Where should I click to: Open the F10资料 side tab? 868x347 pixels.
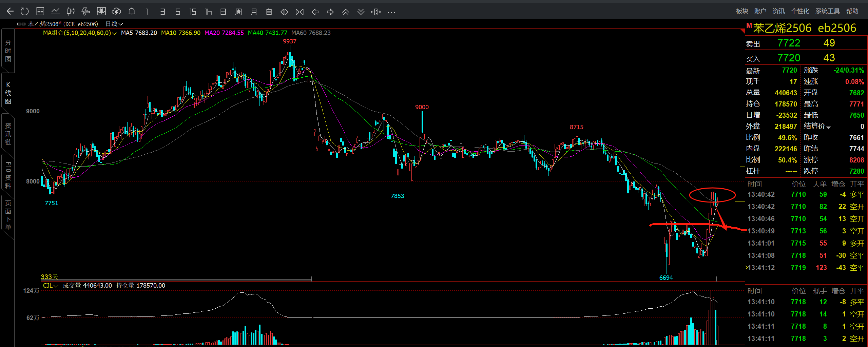(x=8, y=175)
